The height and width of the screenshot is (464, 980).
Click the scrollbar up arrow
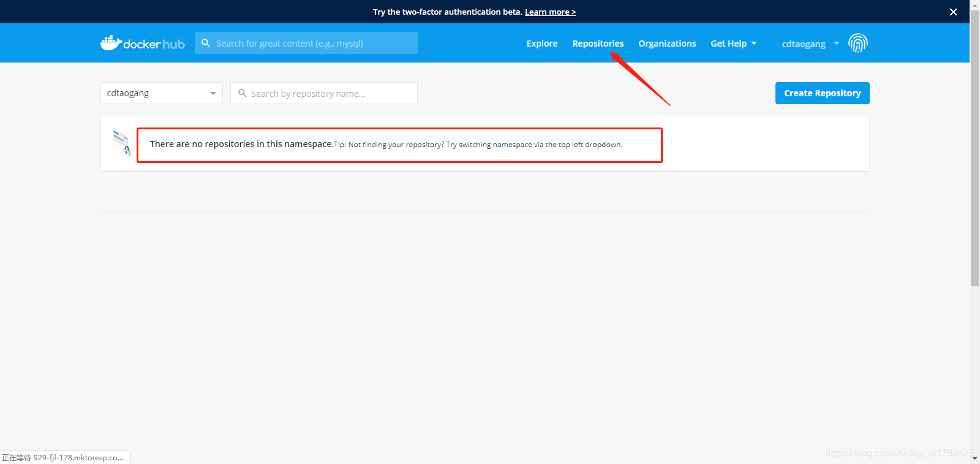(974, 4)
